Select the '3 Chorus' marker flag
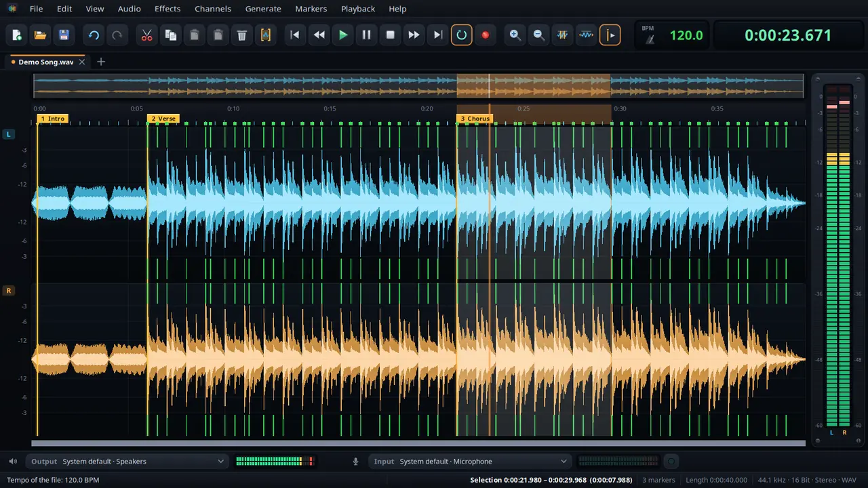Screen dimensions: 868x488 tap(475, 119)
